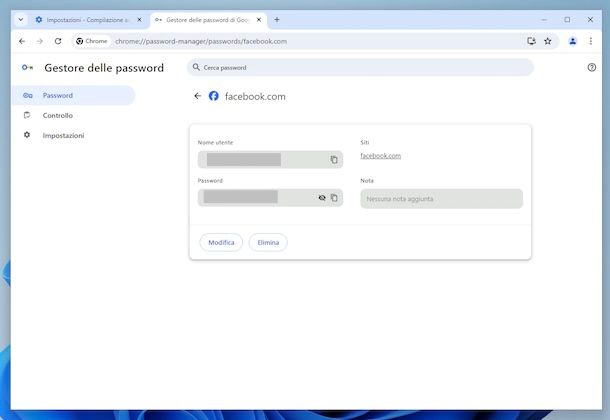Image resolution: width=610 pixels, height=420 pixels.
Task: Open Controllo in the sidebar
Action: pyautogui.click(x=58, y=116)
